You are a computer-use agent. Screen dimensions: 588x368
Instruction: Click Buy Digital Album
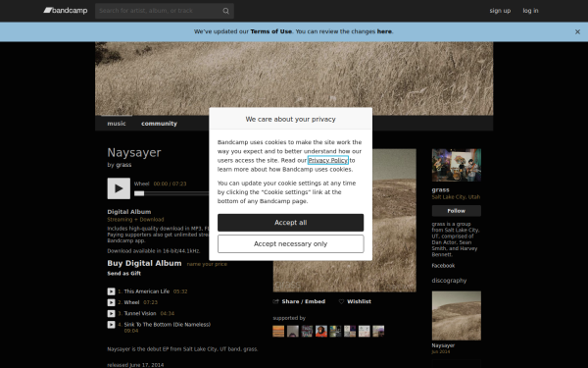[x=144, y=263]
